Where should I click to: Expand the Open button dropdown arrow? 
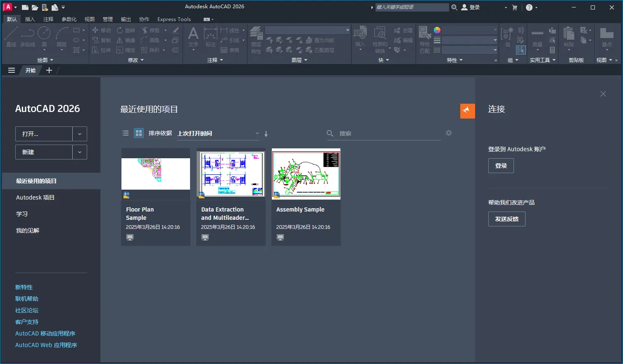(80, 134)
